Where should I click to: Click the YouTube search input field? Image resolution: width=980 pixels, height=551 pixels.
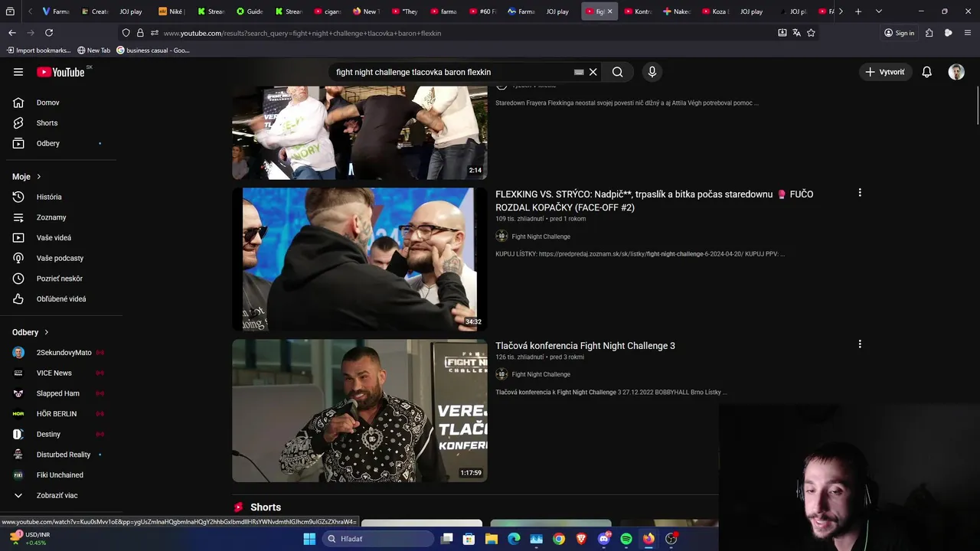coord(452,72)
